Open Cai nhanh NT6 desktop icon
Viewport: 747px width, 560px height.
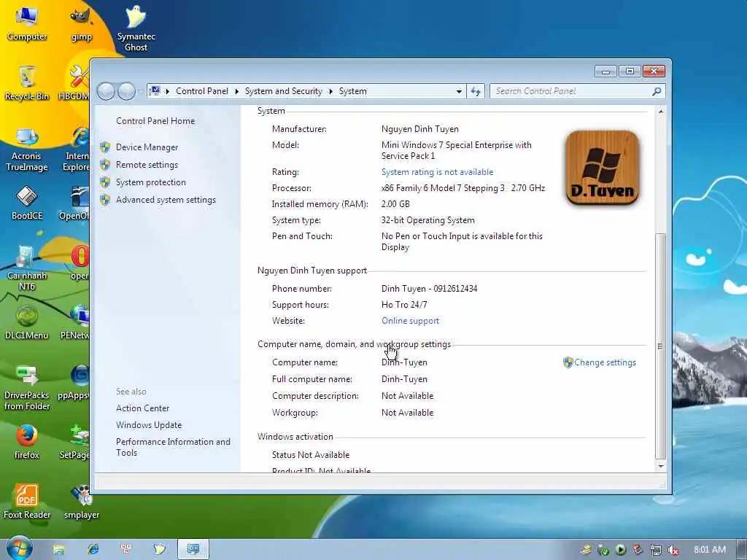pyautogui.click(x=27, y=268)
